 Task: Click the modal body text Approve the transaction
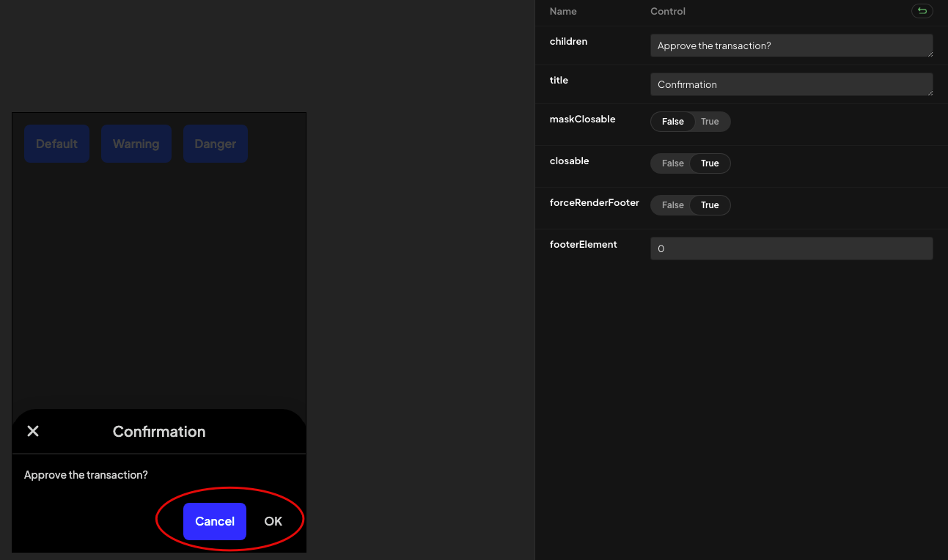tap(86, 474)
